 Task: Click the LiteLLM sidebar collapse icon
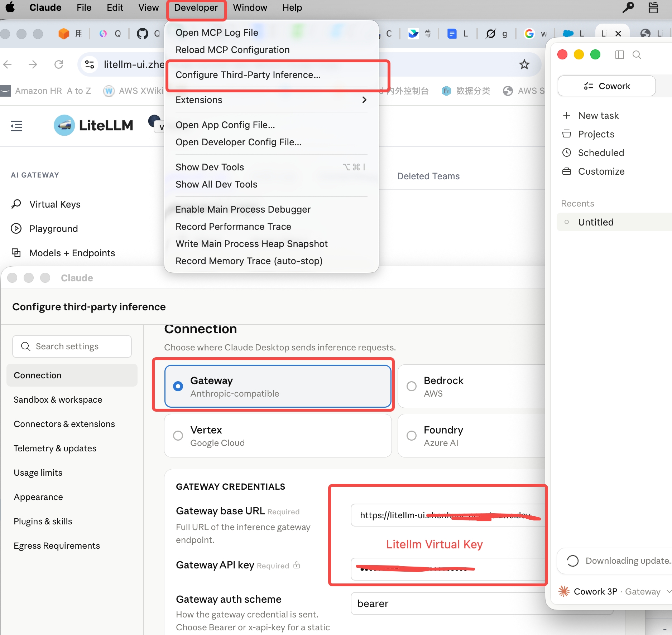coord(16,126)
